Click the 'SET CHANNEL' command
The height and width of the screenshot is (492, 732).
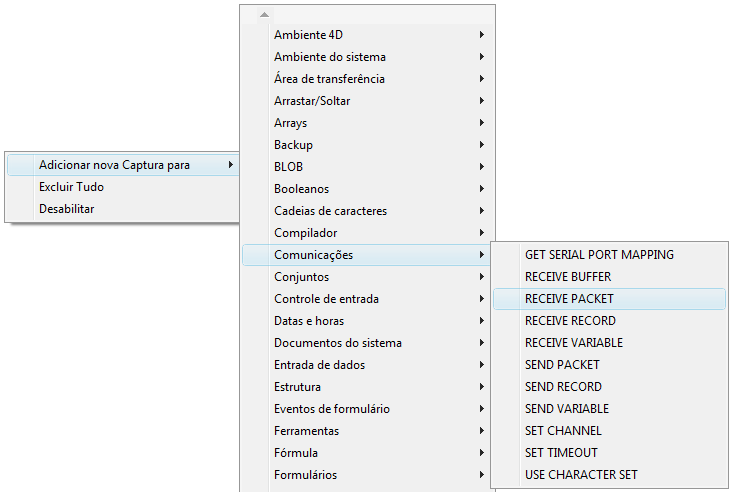tap(563, 431)
